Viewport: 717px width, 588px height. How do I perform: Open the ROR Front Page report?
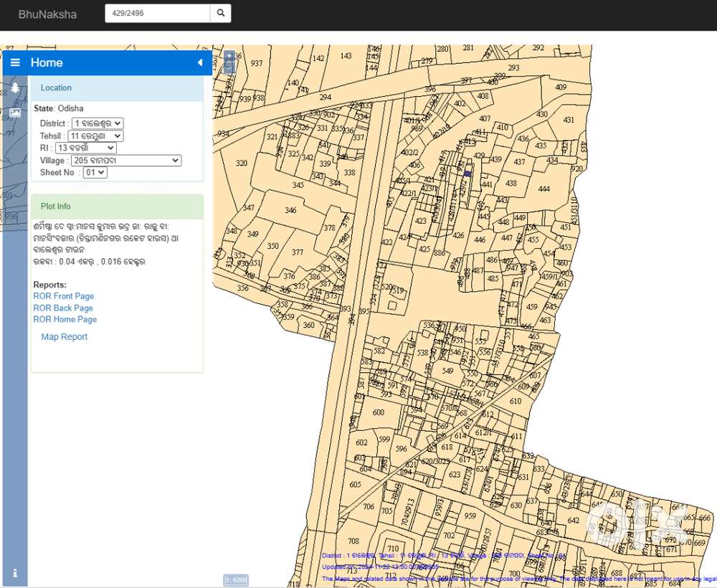[x=63, y=296]
